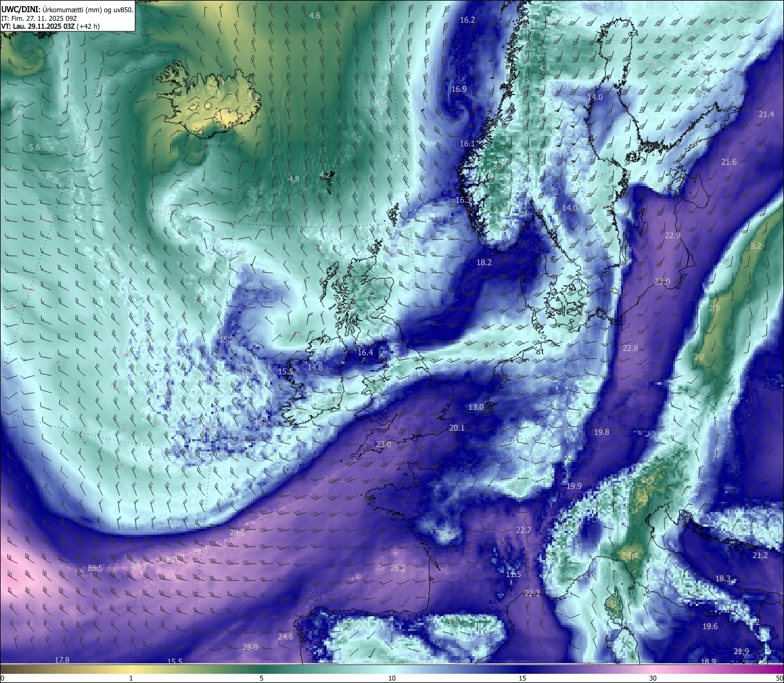This screenshot has width=784, height=683.
Task: Click the 4.2 label over the Faroe Islands
Action: click(325, 175)
